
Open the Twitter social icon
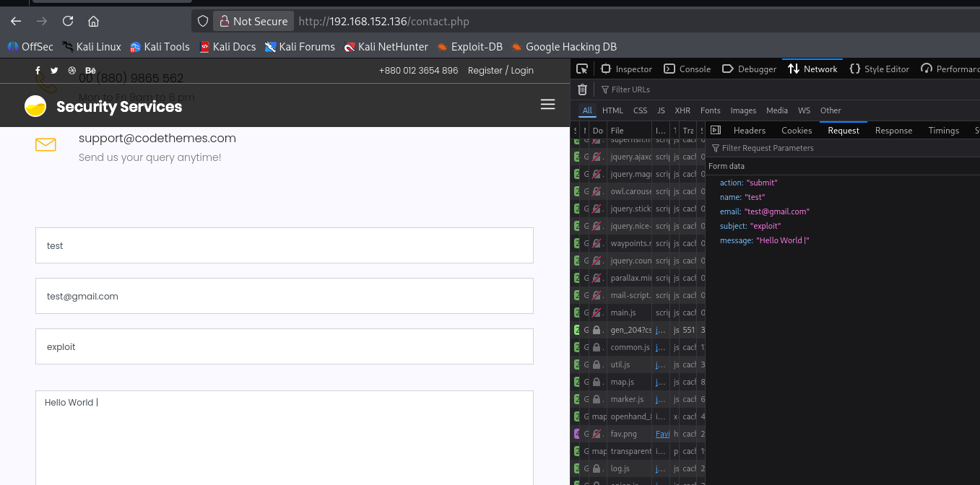54,71
